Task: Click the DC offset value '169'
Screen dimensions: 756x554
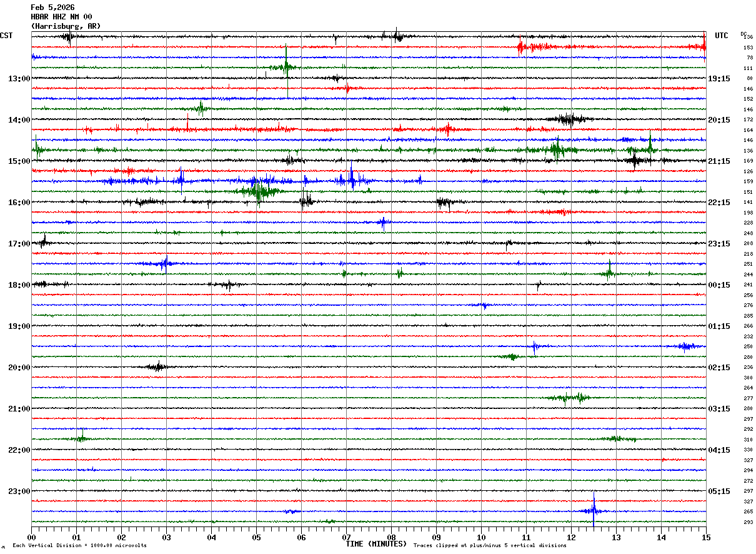Action: point(748,161)
